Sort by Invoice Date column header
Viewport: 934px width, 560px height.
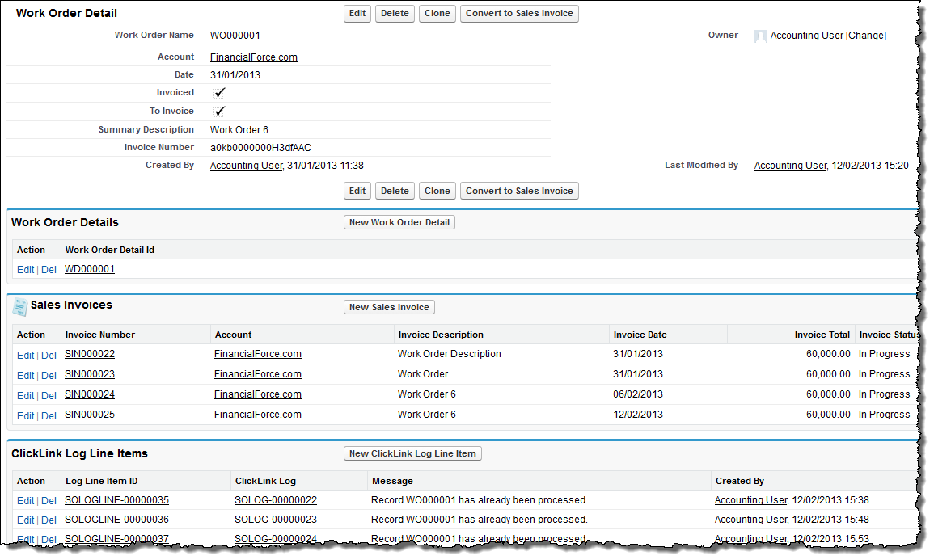pyautogui.click(x=640, y=335)
